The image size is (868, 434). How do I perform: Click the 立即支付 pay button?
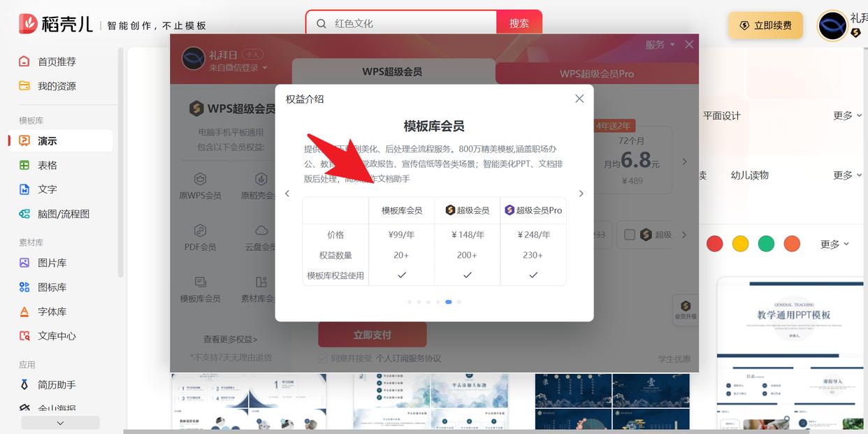coord(372,335)
